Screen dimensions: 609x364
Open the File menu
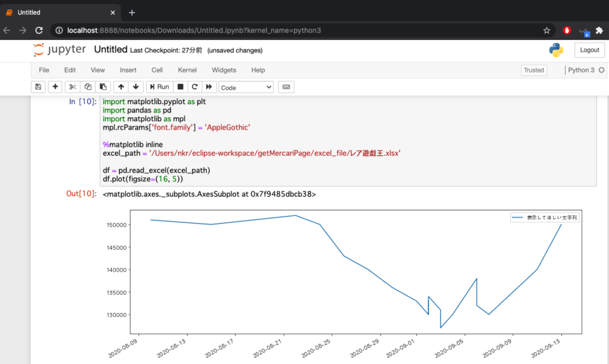click(44, 70)
